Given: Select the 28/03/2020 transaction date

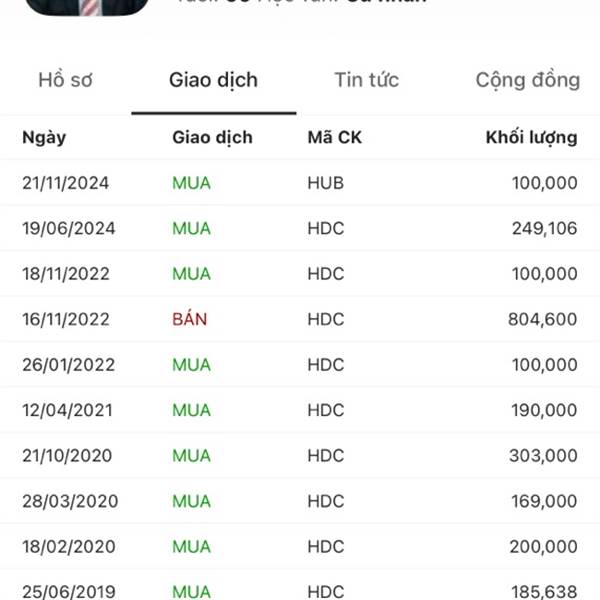Looking at the screenshot, I should click(x=70, y=501).
